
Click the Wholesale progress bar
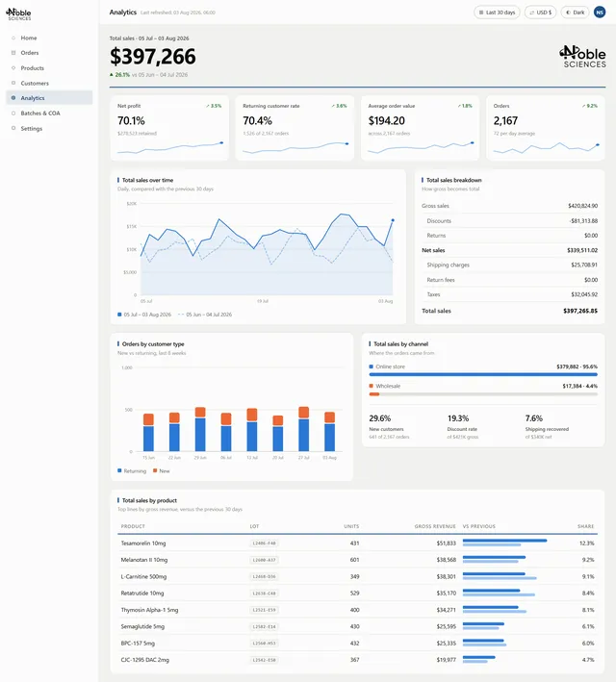point(483,394)
